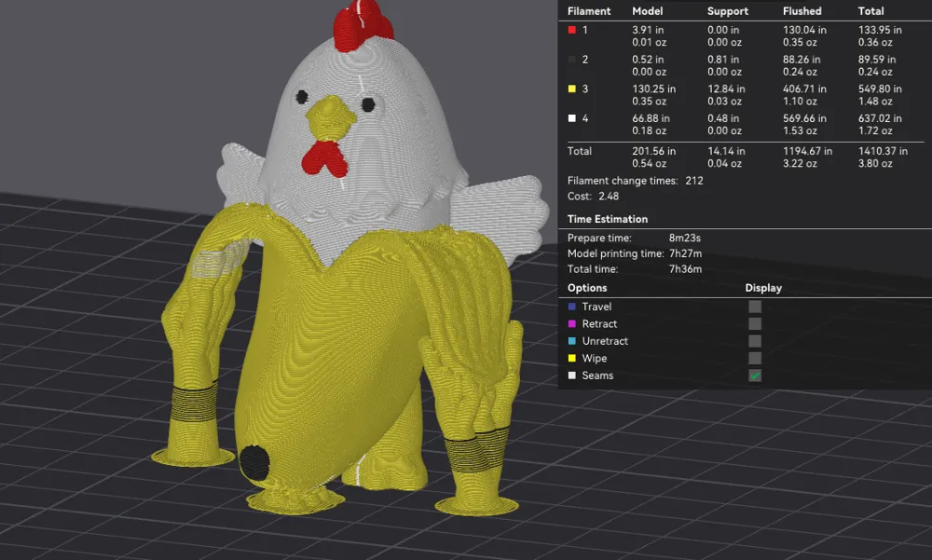Click the Seams option label
The height and width of the screenshot is (560, 932).
click(597, 376)
